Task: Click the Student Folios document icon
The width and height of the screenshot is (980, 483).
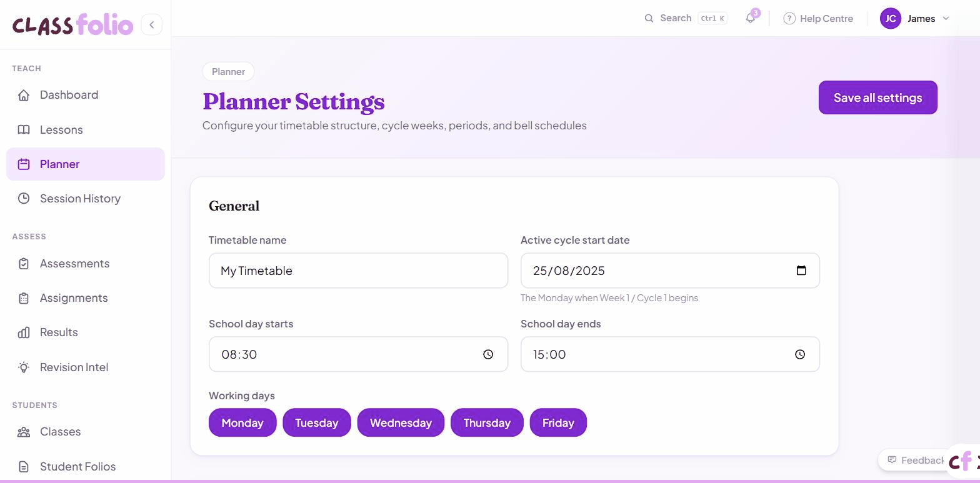Action: coord(24,467)
